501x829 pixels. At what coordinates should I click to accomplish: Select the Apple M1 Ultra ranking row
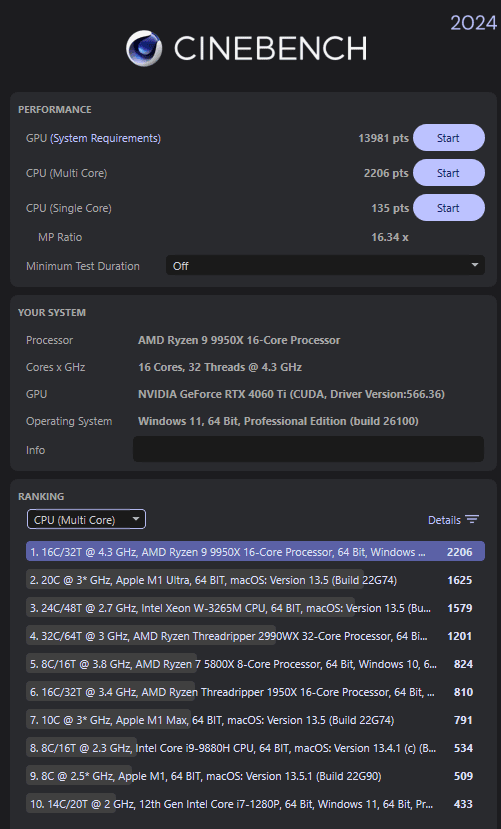pos(255,579)
